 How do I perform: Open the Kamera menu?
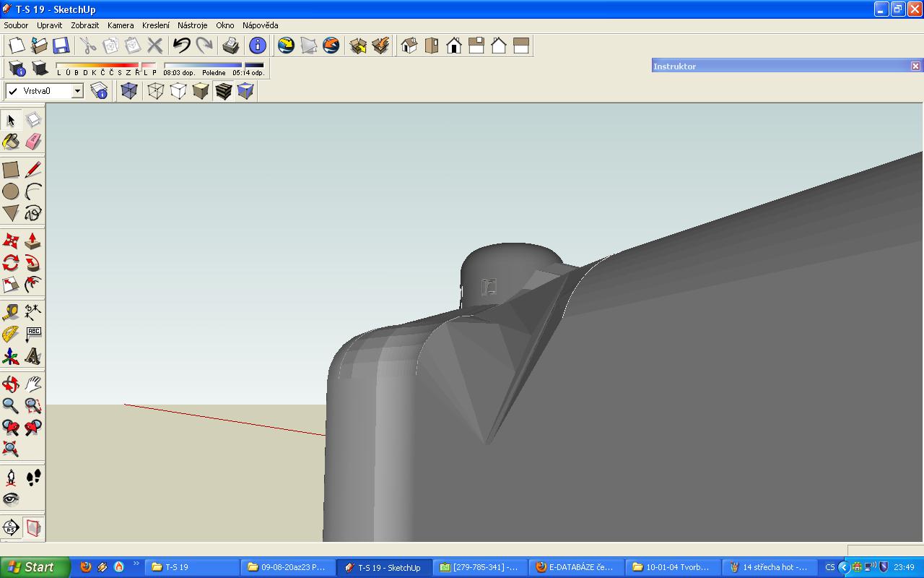click(x=121, y=25)
